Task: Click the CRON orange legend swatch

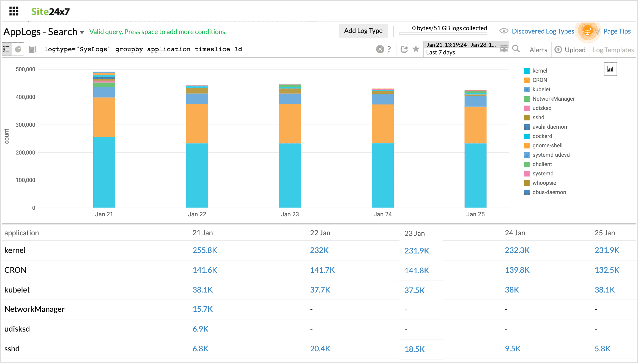Action: pyautogui.click(x=527, y=80)
